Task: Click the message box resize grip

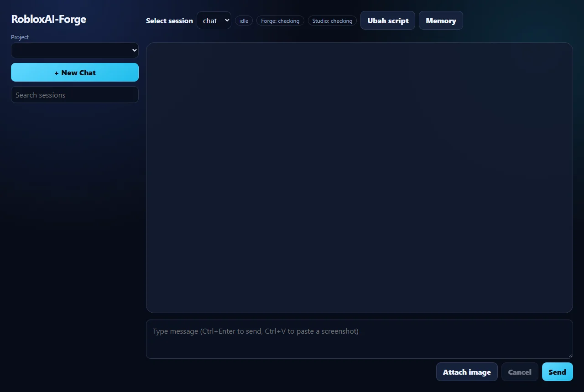Action: tap(570, 356)
